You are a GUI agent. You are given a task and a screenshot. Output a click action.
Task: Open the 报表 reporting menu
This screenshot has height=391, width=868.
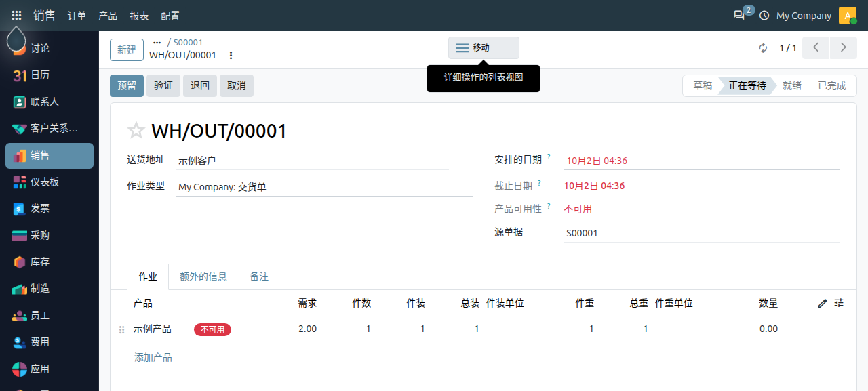point(139,16)
